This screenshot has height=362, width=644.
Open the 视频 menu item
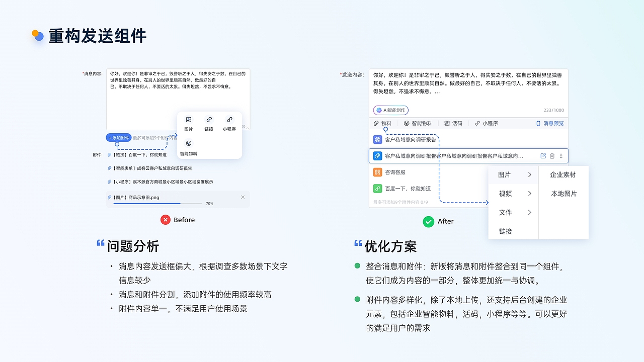click(x=514, y=194)
